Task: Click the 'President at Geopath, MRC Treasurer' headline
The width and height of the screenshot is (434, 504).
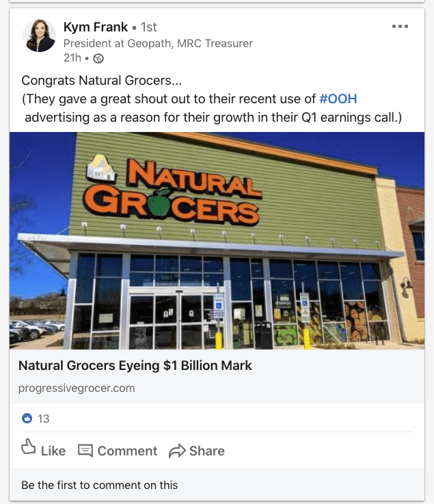Action: coord(158,43)
